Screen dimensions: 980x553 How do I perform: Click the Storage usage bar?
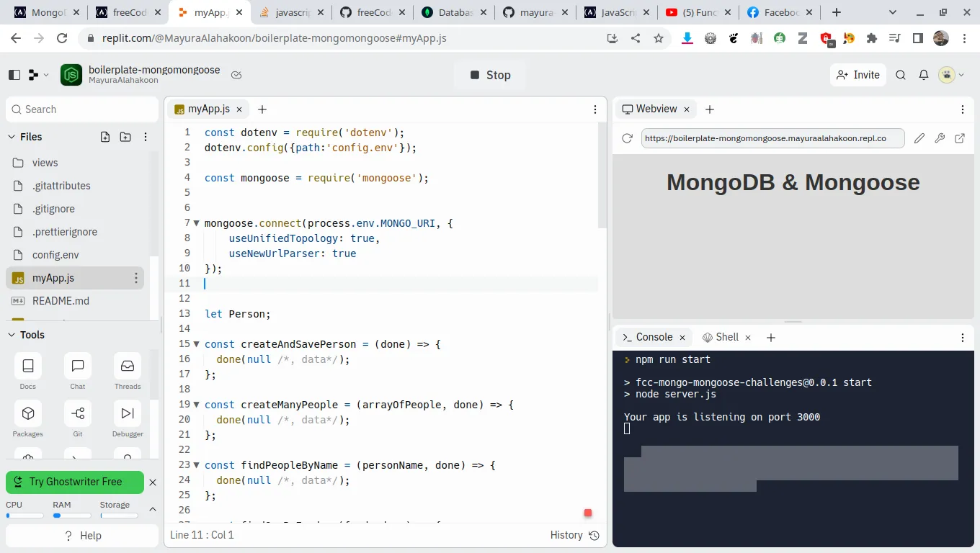pyautogui.click(x=119, y=516)
